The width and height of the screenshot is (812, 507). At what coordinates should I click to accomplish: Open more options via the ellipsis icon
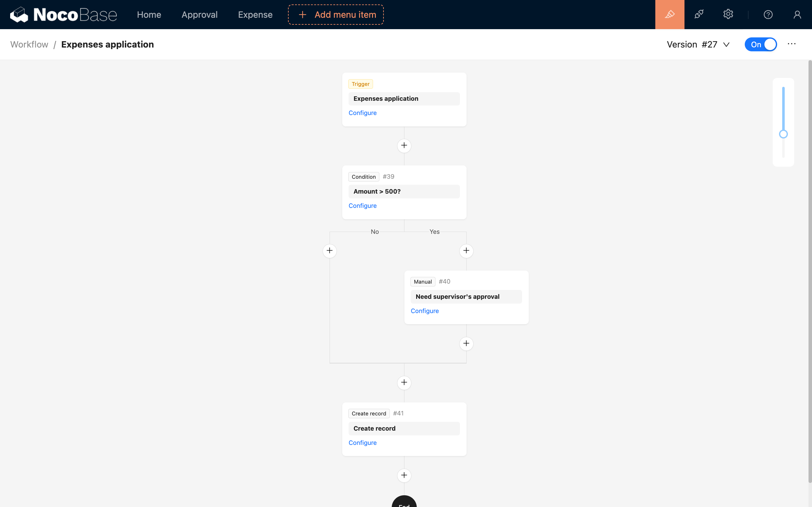(x=791, y=44)
